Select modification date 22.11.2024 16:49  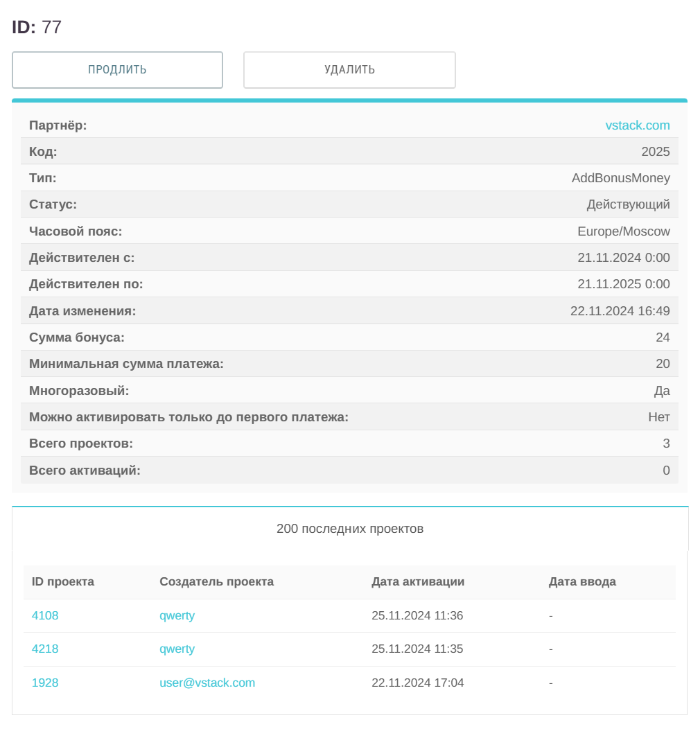coord(620,311)
